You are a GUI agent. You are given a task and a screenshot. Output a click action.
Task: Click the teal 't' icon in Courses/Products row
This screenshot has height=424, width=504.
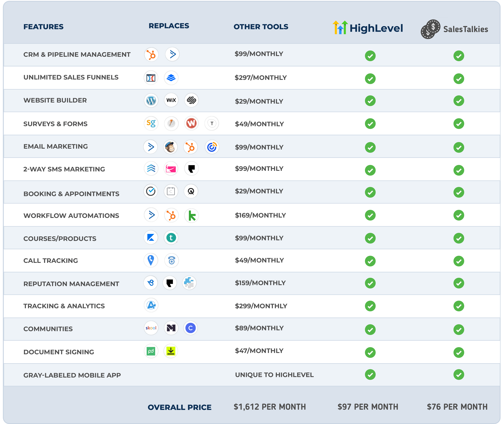coord(171,238)
